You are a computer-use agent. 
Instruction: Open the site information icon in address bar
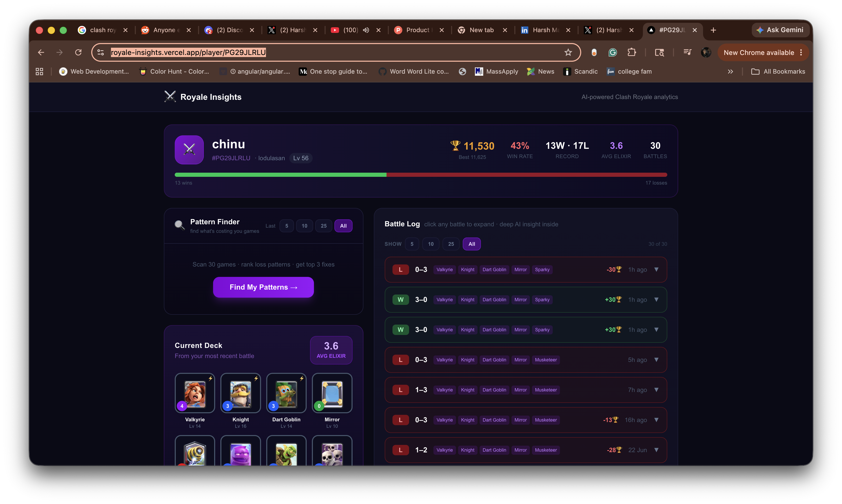(x=101, y=52)
